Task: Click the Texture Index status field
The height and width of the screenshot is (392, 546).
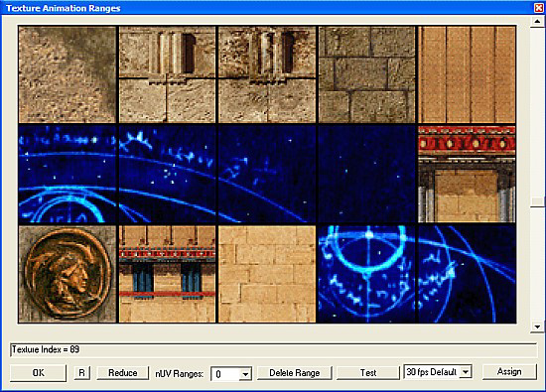Action: (x=273, y=349)
